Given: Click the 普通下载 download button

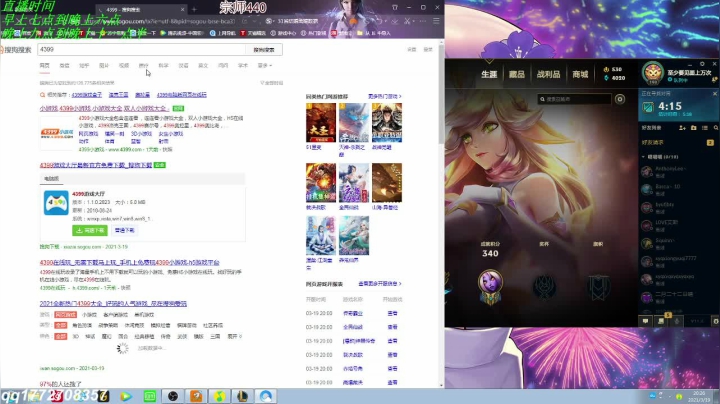Looking at the screenshot, I should (x=124, y=230).
